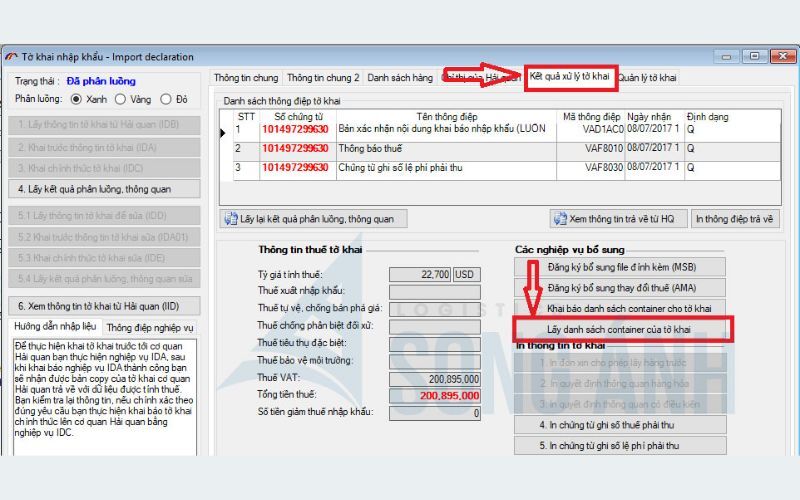Close the Import declaration window

coord(783,56)
